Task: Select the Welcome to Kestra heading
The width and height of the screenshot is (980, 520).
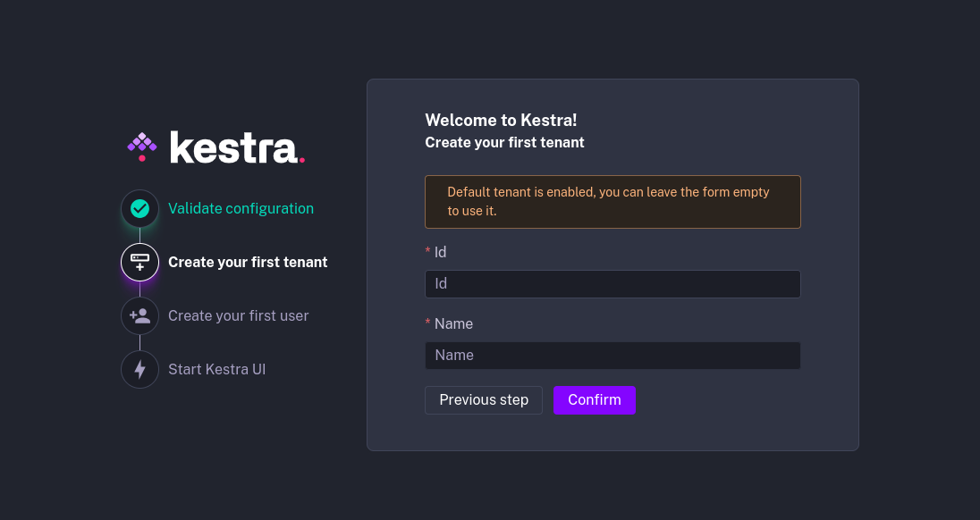Action: 501,119
